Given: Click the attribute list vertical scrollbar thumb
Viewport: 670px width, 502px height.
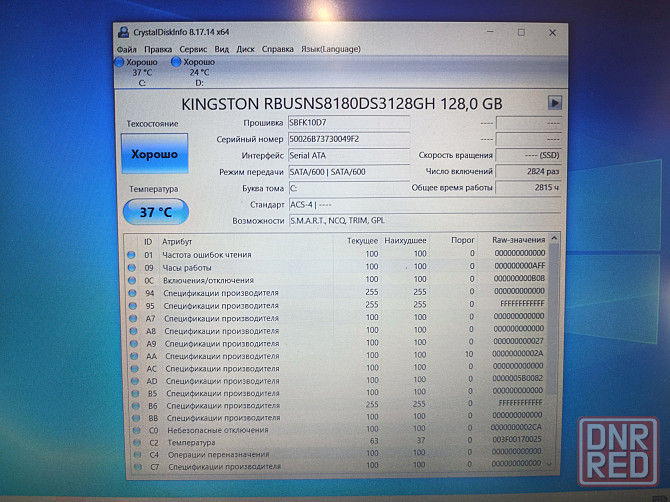Looking at the screenshot, I should coord(552,319).
